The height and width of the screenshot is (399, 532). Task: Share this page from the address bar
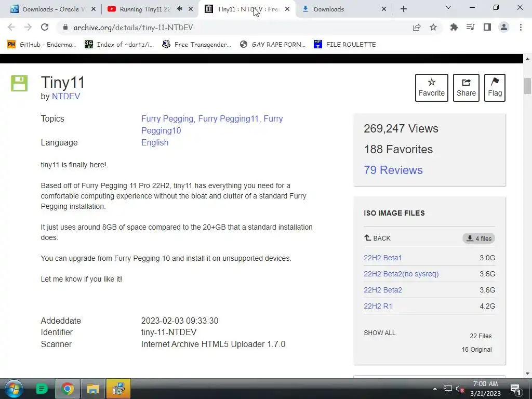(x=417, y=28)
